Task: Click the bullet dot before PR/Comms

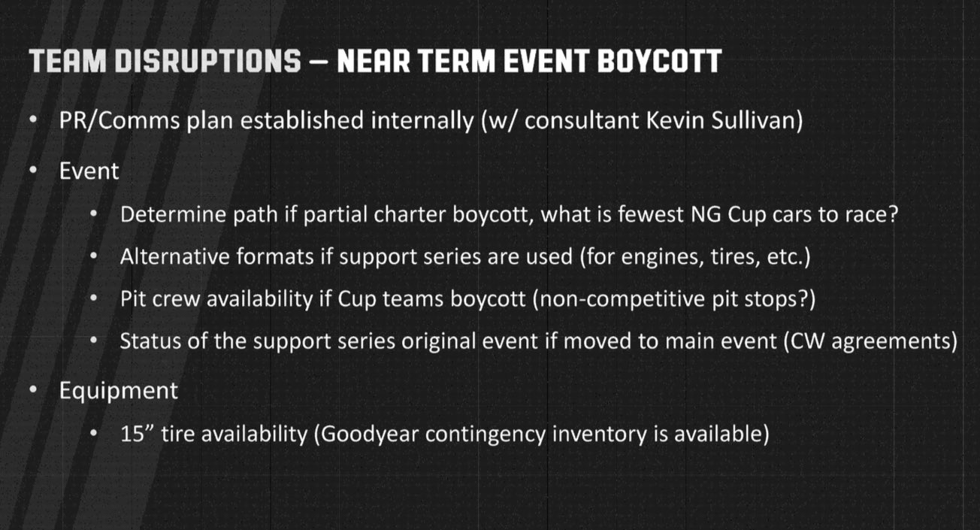Action: [x=33, y=120]
